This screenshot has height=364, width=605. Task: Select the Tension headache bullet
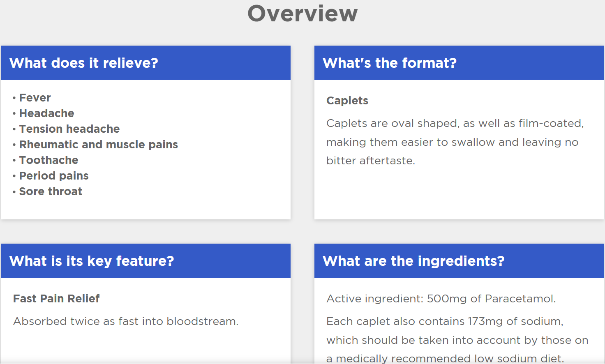pos(69,129)
